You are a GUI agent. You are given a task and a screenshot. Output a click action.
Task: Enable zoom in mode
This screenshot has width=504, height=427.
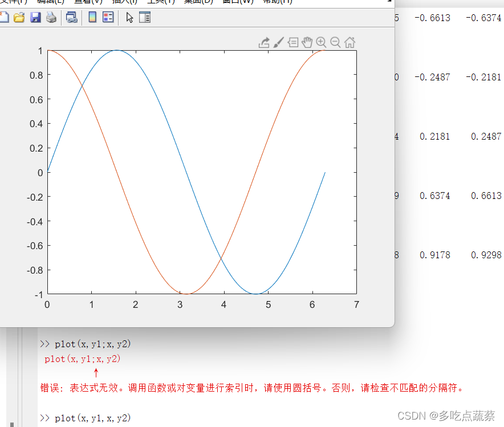pyautogui.click(x=321, y=42)
